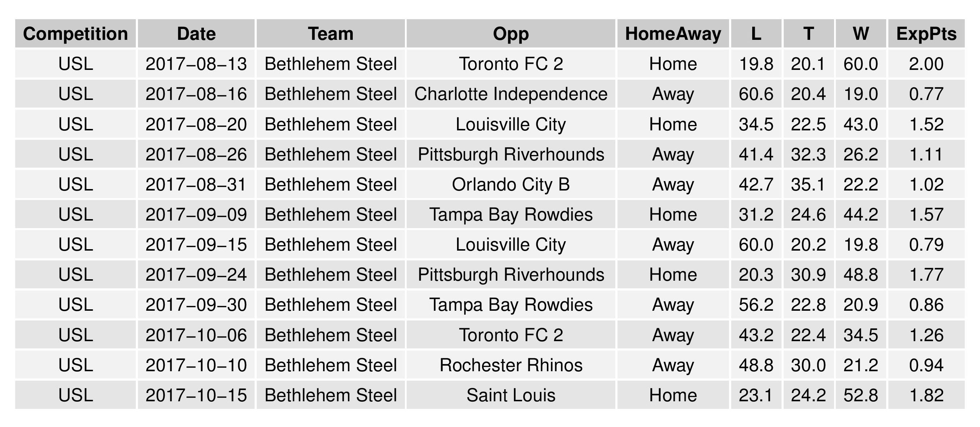
Task: Click the Saint Louis opponent cell
Action: [x=511, y=395]
